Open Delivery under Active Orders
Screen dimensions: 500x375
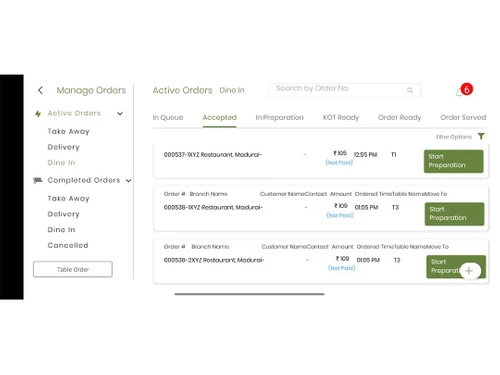click(64, 147)
